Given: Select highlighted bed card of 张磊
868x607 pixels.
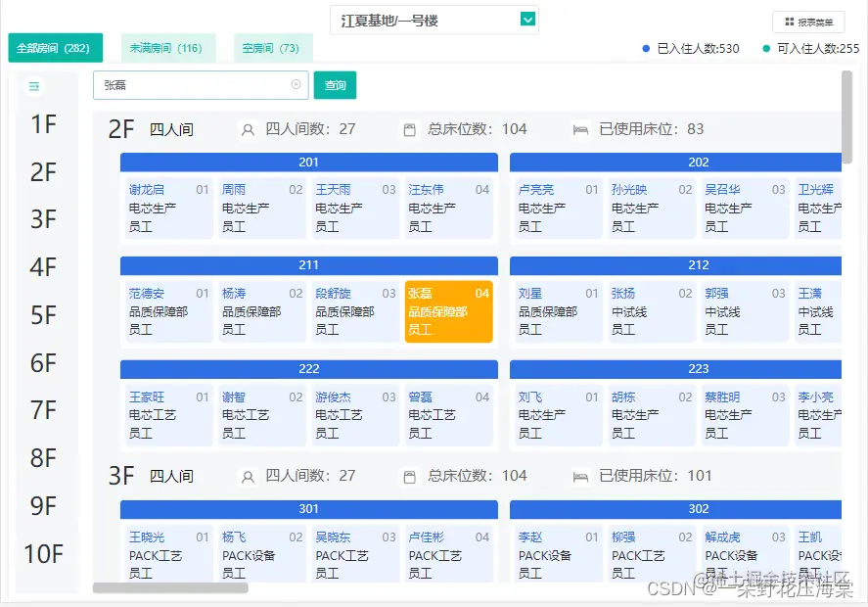Looking at the screenshot, I should pos(449,311).
